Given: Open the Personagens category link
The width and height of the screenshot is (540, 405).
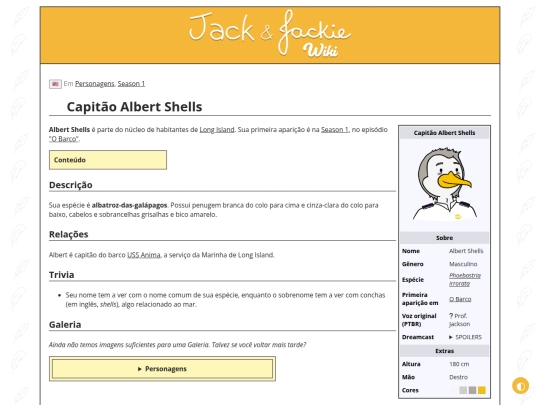Looking at the screenshot, I should click(94, 84).
